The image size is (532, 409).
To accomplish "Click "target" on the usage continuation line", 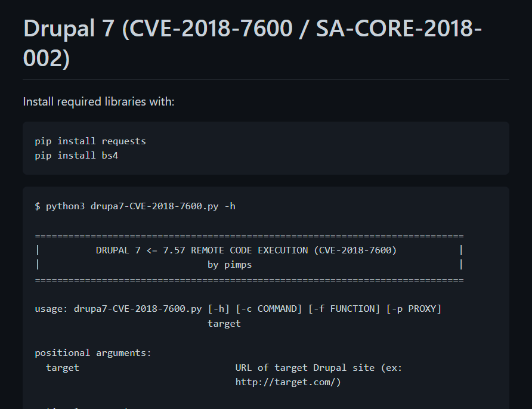I will [224, 324].
